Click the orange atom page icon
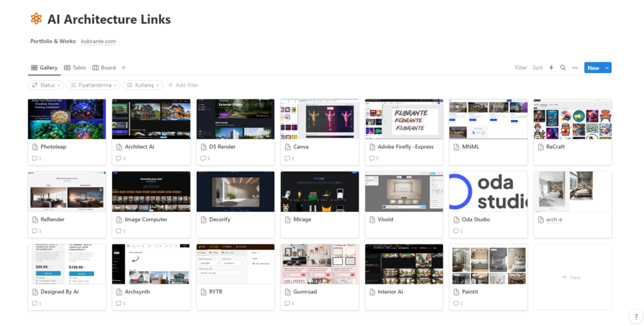The image size is (644, 326). (36, 19)
